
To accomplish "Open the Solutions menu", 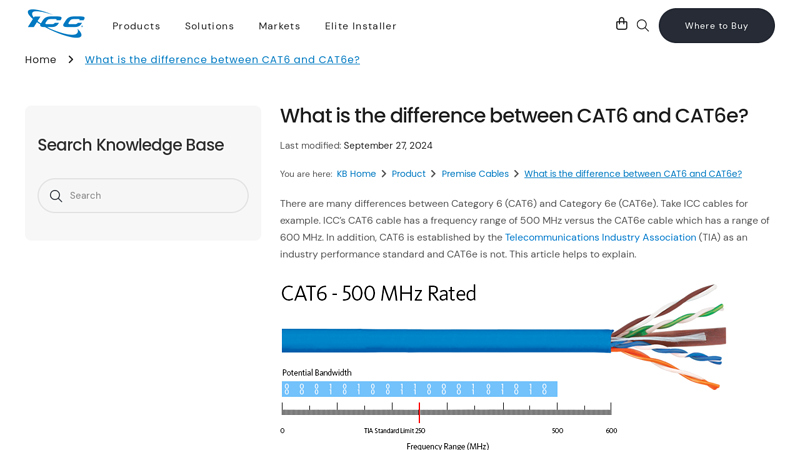I will (x=209, y=26).
